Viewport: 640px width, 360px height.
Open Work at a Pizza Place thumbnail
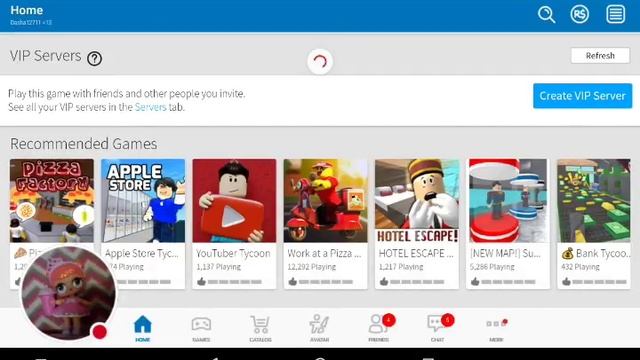click(325, 200)
